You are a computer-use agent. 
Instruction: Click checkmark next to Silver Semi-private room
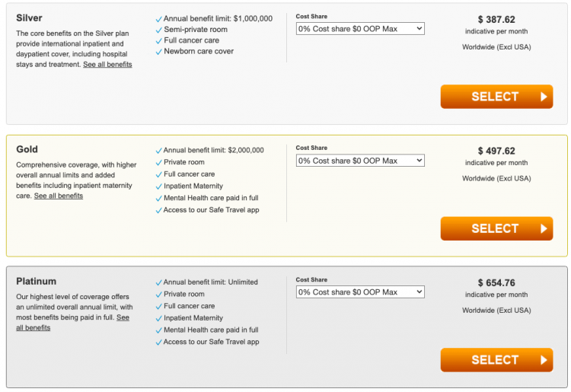click(158, 30)
